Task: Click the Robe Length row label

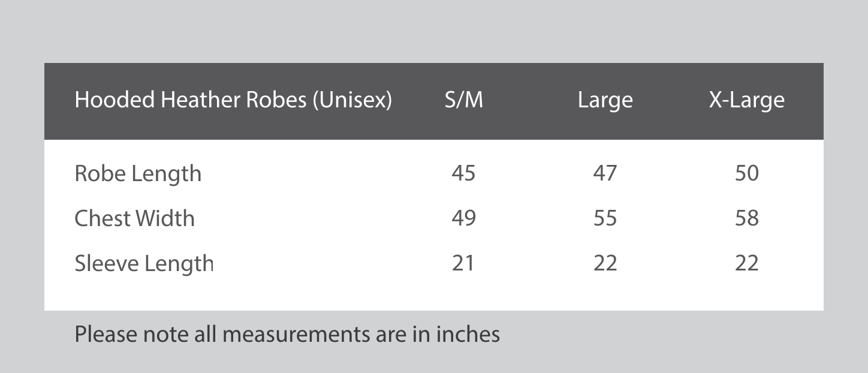Action: pos(138,175)
